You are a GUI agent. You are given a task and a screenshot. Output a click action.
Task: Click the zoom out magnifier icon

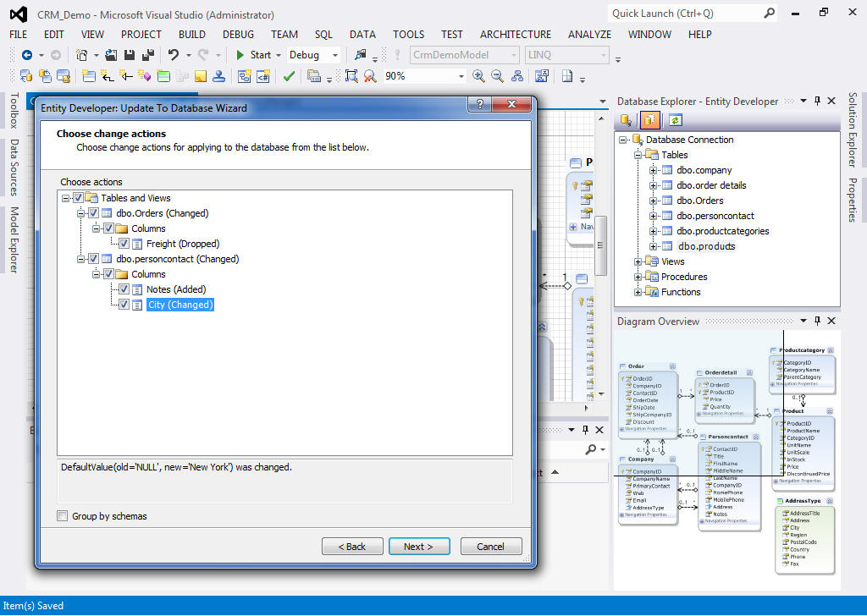497,76
